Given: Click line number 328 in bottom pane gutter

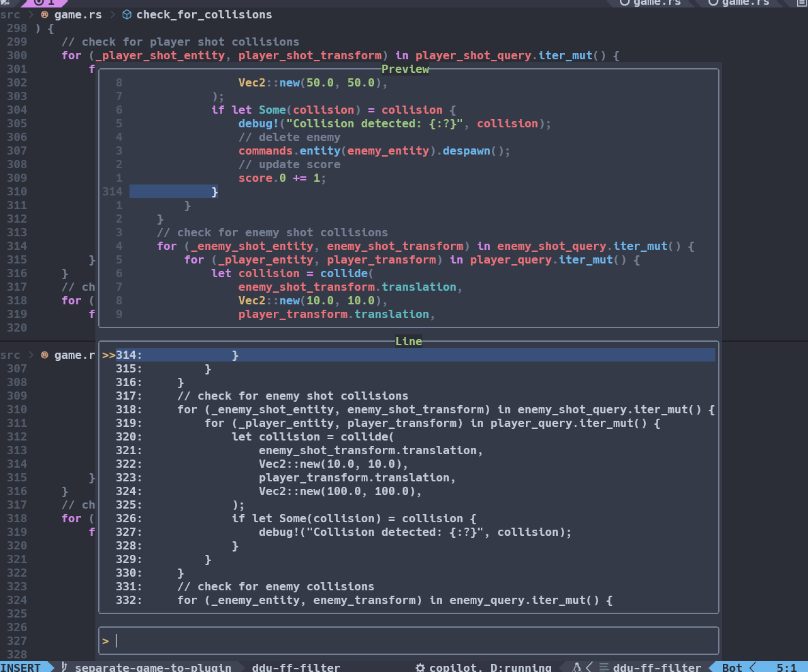Looking at the screenshot, I should point(16,654).
